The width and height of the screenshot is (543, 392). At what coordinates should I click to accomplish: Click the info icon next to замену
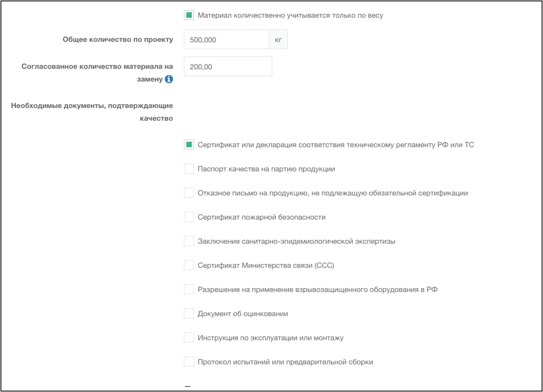169,79
